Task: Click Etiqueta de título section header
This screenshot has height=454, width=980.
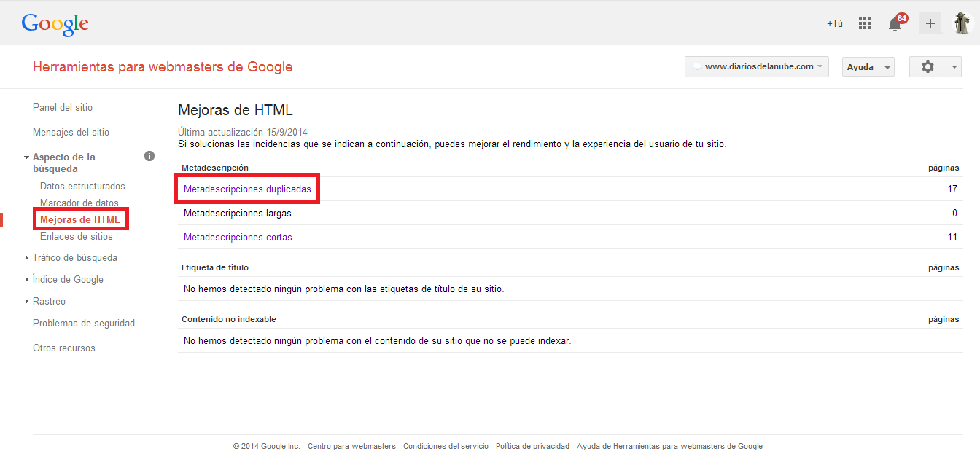Action: tap(215, 267)
